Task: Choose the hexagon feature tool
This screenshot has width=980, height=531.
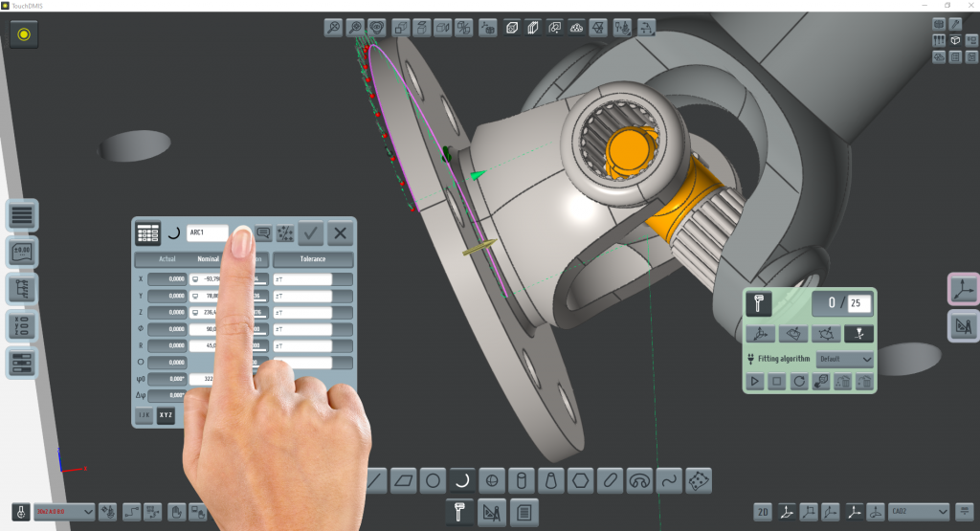Action: click(x=581, y=479)
